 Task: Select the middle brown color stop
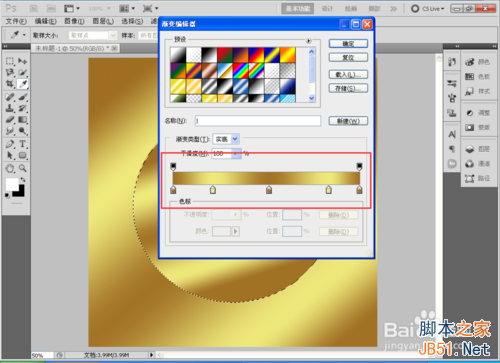pyautogui.click(x=269, y=190)
